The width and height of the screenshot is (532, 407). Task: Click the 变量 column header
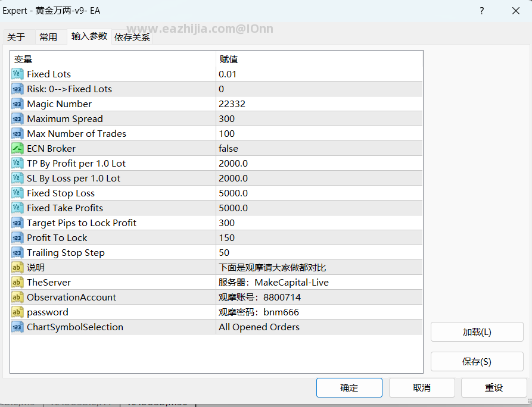pos(113,59)
